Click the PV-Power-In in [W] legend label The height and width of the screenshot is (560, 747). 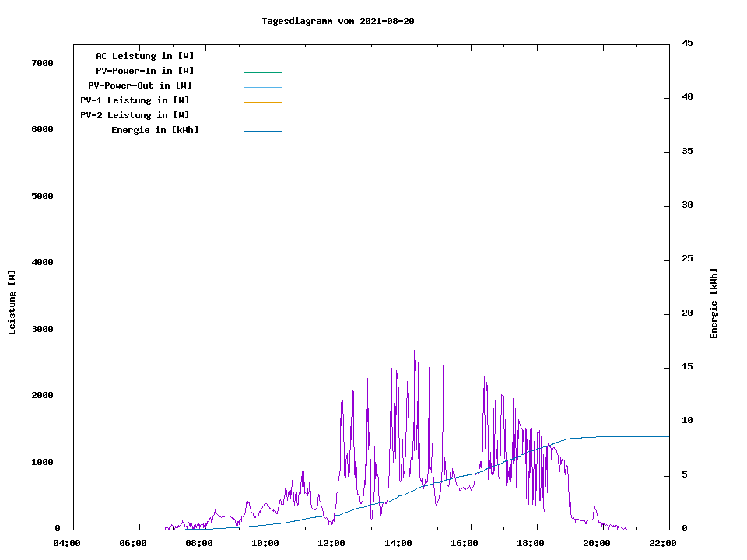145,71
